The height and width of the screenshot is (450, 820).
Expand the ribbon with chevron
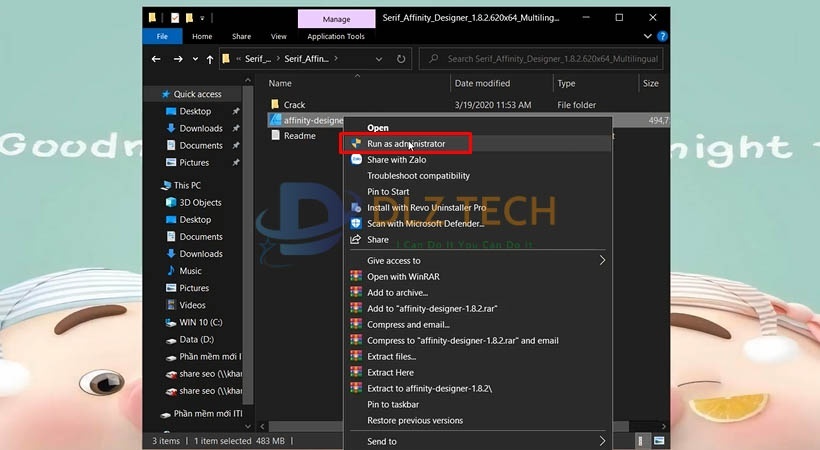click(x=647, y=36)
